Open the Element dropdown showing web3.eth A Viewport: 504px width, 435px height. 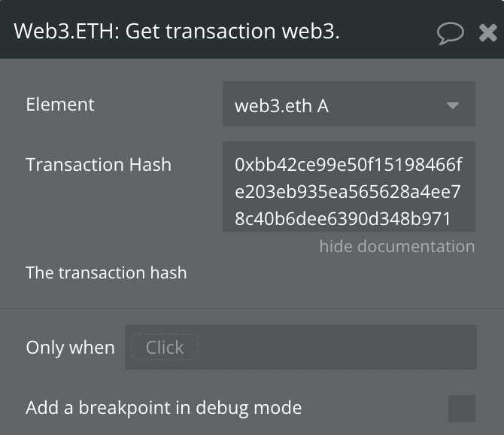pyautogui.click(x=349, y=104)
